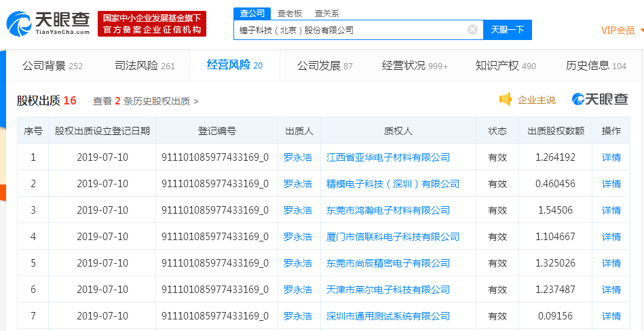This screenshot has height=331, width=644.
Task: Click the pledged amount 1.54506
Action: click(x=556, y=210)
